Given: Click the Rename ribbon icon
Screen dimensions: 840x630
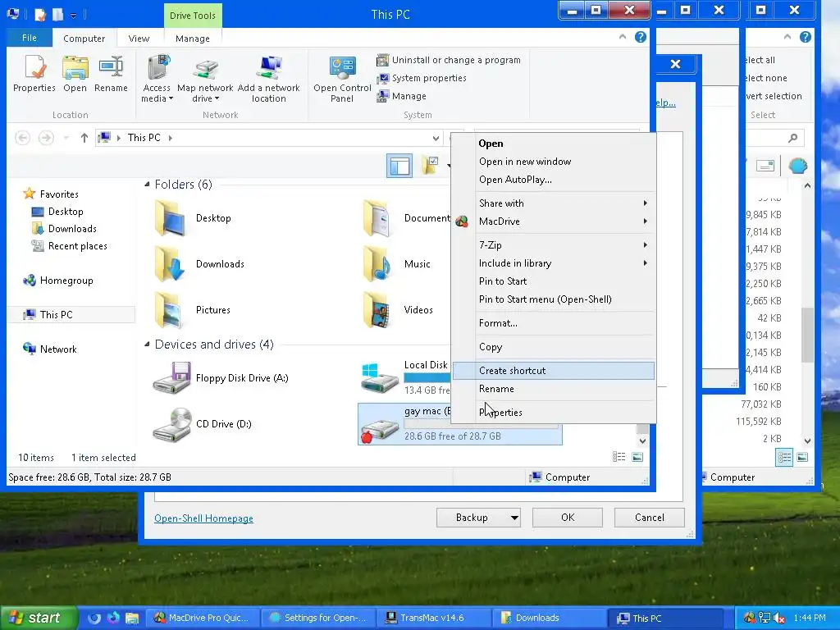Looking at the screenshot, I should pyautogui.click(x=111, y=74).
